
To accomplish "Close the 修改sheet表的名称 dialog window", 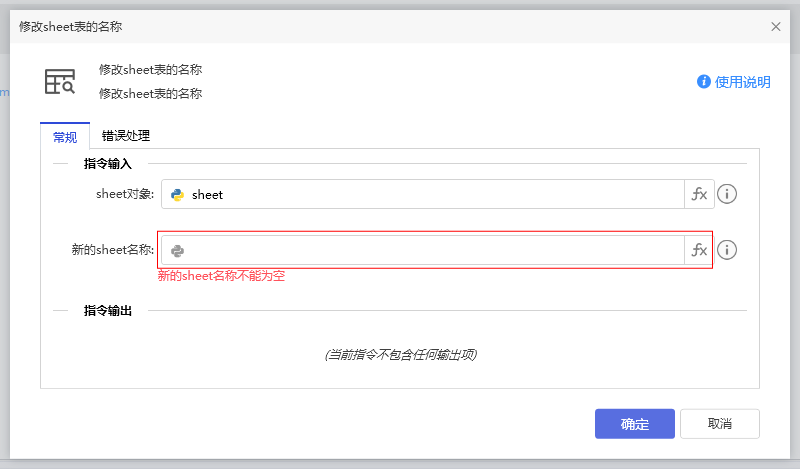I will [776, 27].
